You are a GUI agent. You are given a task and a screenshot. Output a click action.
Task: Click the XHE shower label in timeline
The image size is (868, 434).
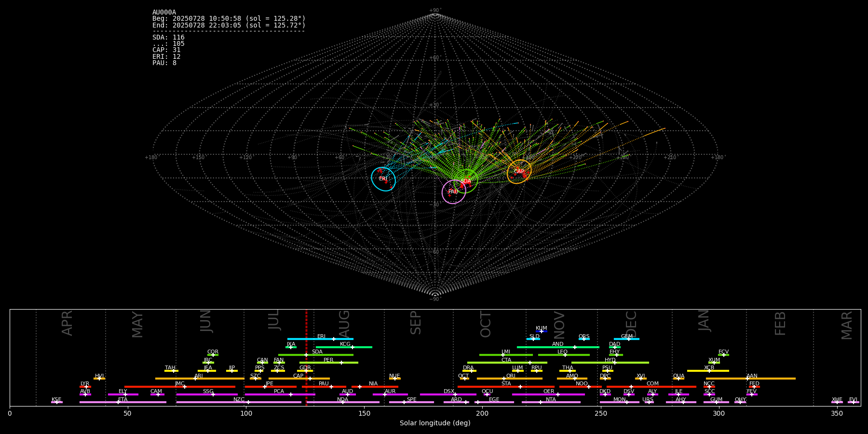837,400
